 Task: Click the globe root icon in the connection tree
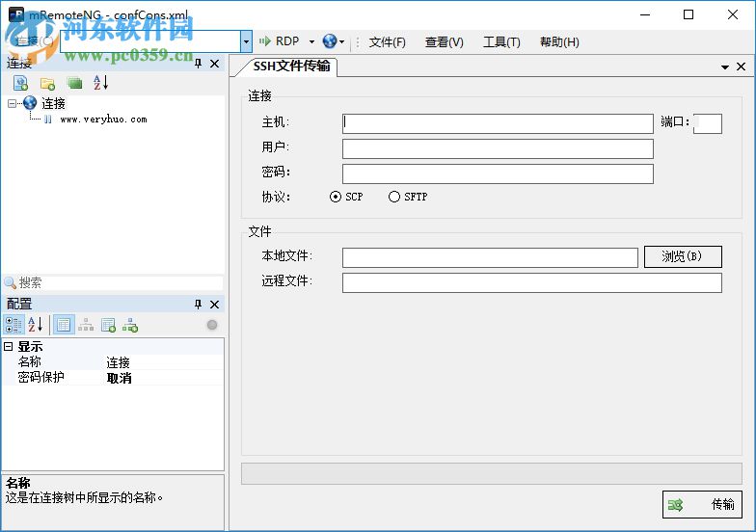pos(30,102)
